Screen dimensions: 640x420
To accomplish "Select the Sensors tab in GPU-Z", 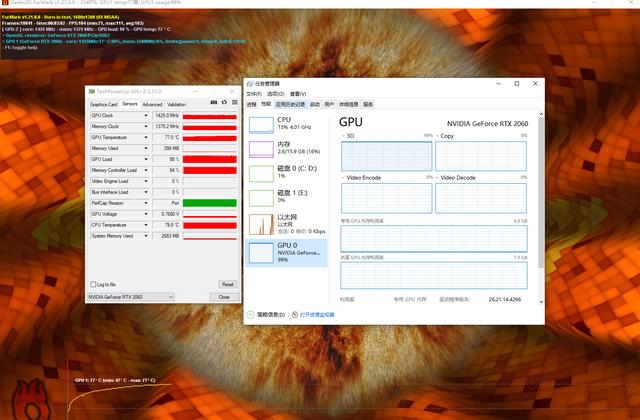I will tap(130, 104).
